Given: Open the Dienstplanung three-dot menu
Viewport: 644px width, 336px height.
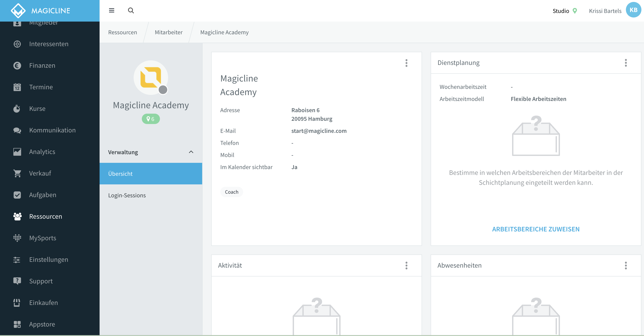Looking at the screenshot, I should [x=626, y=63].
